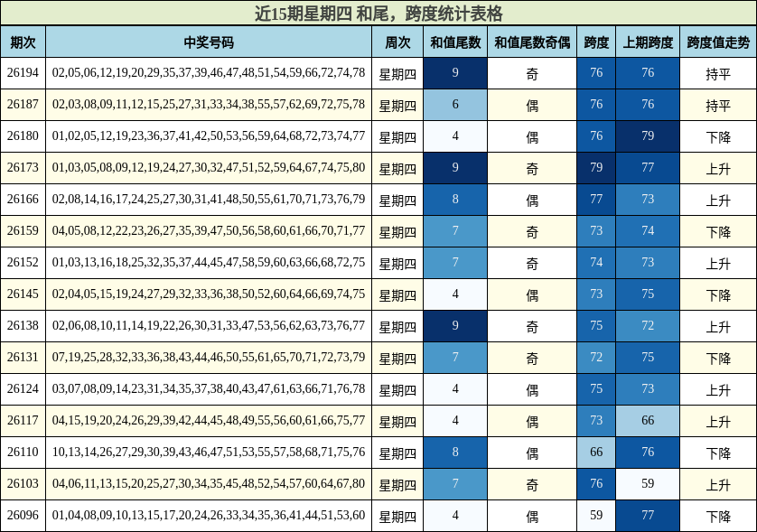Click 奇 parity cell in row 26138
757x532 pixels.
click(x=532, y=326)
